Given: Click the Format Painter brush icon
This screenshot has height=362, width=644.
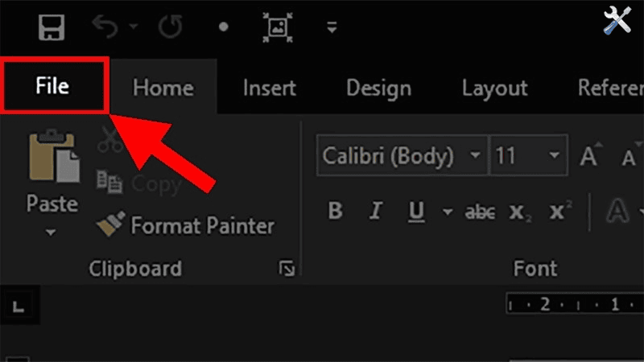Looking at the screenshot, I should [x=109, y=225].
